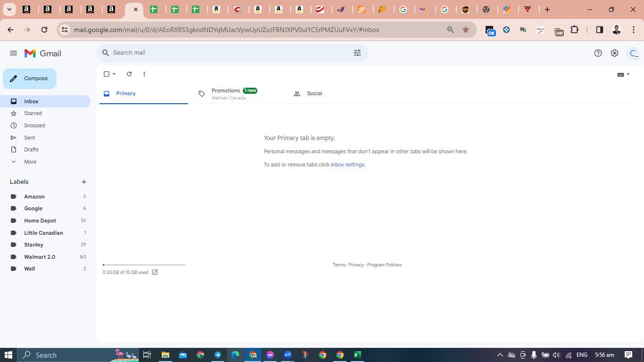
Task: Open the Starred folder
Action: click(x=45, y=113)
